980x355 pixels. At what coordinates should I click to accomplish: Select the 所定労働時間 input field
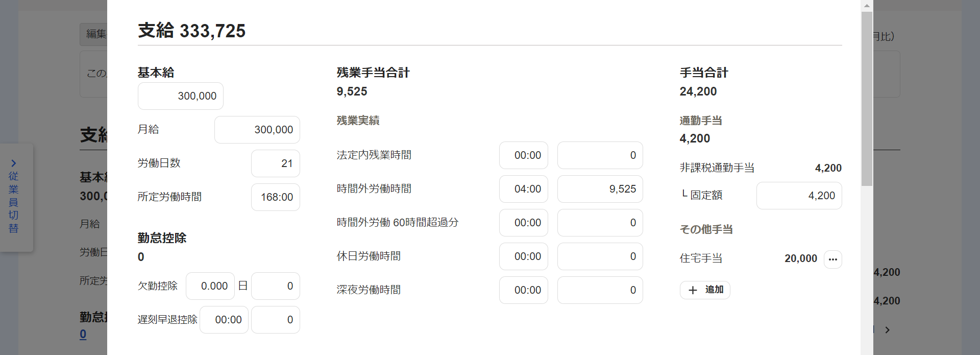pyautogui.click(x=276, y=197)
